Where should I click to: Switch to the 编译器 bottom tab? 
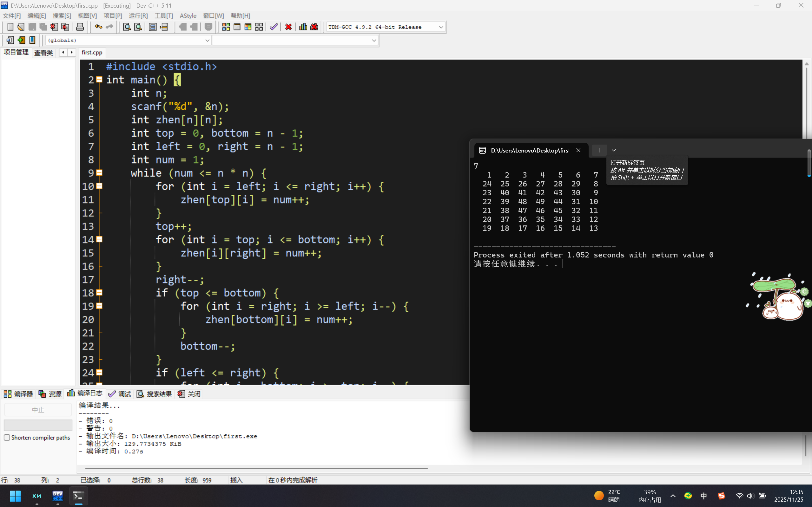pos(18,394)
